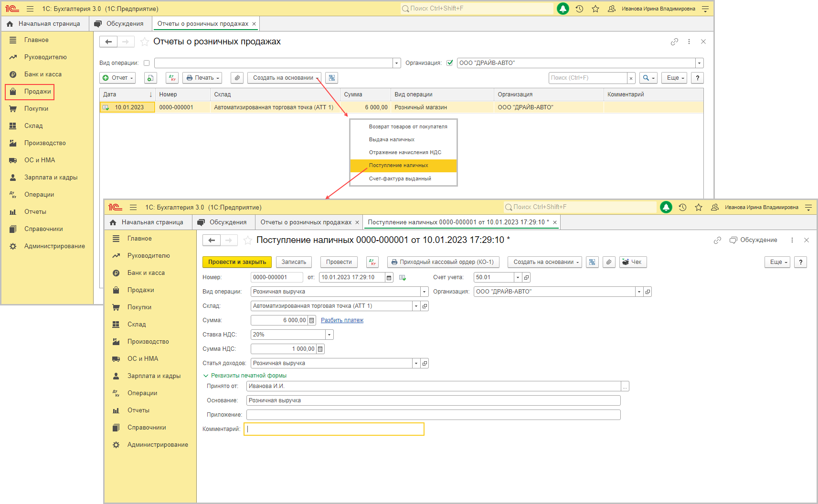Image resolution: width=818 pixels, height=504 pixels.
Task: Click Принято от field with Иванова И.И.
Action: 434,386
